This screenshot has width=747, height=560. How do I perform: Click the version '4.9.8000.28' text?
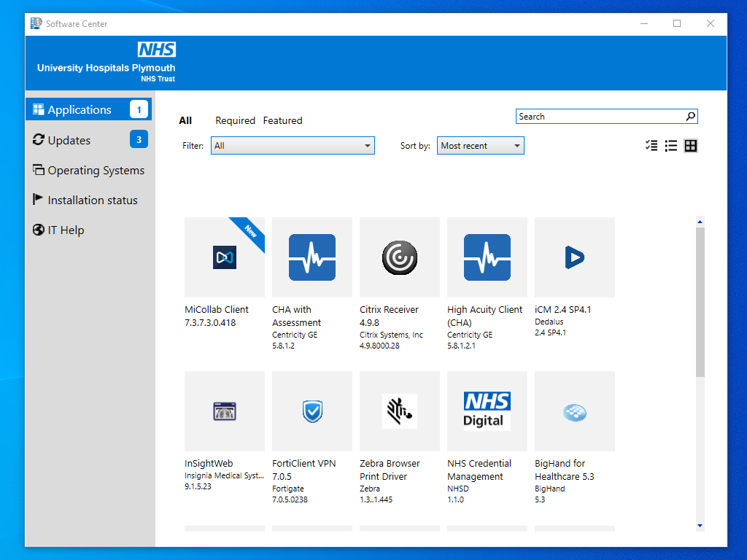[x=379, y=346]
